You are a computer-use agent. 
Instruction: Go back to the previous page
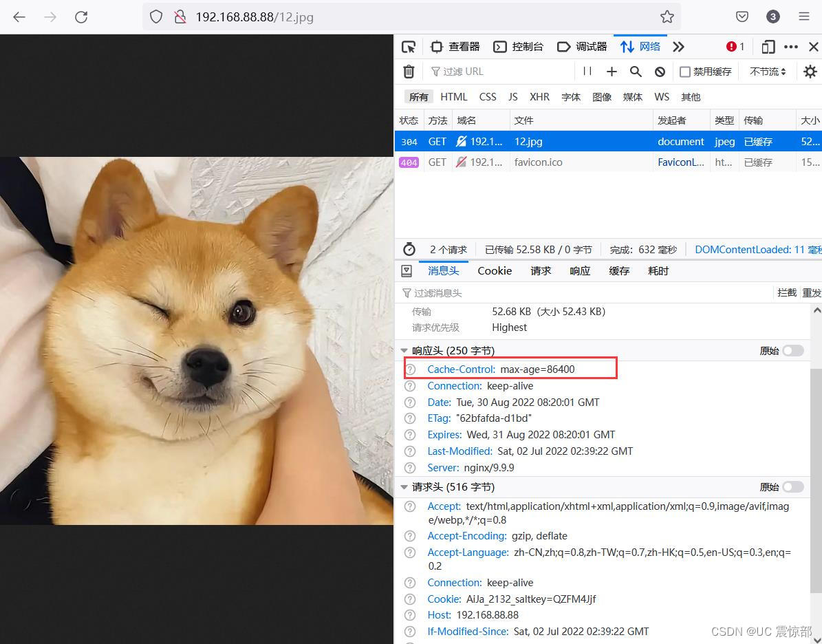pyautogui.click(x=19, y=17)
